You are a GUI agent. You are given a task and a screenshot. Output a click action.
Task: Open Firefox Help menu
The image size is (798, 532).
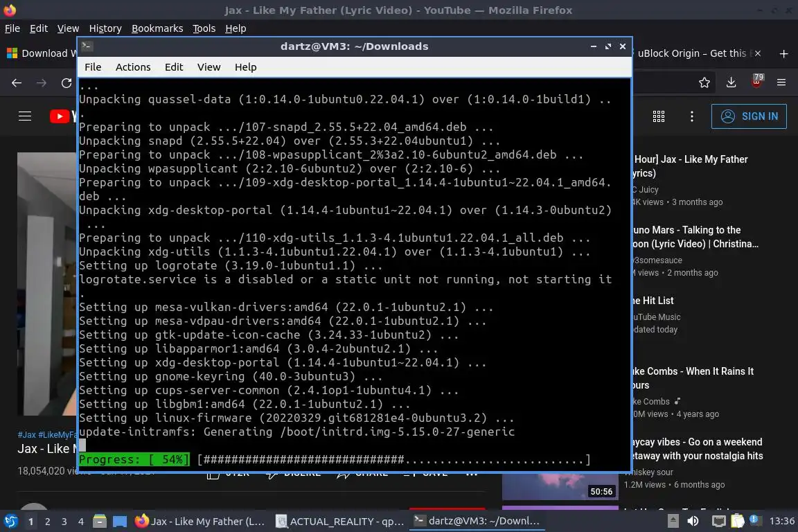pos(236,28)
